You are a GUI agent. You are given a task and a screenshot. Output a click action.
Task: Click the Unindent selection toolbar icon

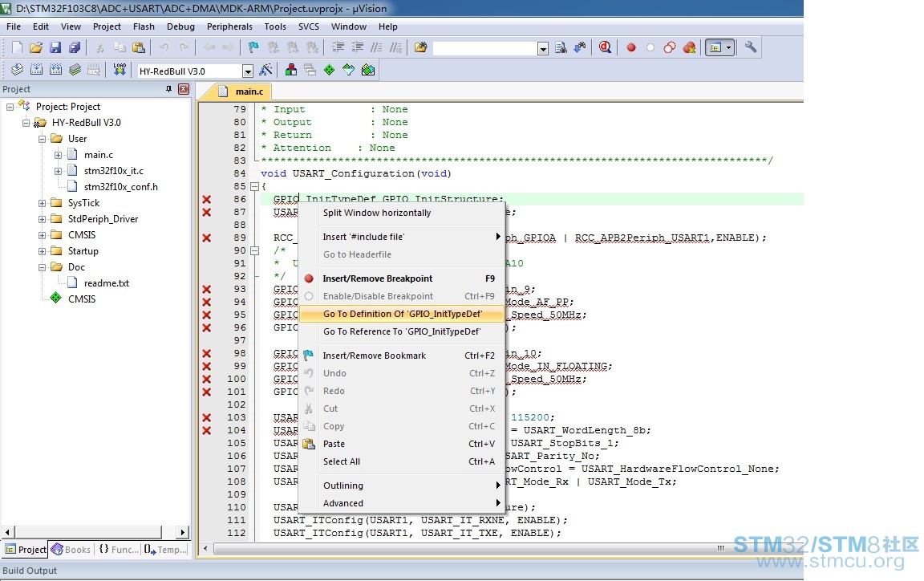(x=357, y=47)
